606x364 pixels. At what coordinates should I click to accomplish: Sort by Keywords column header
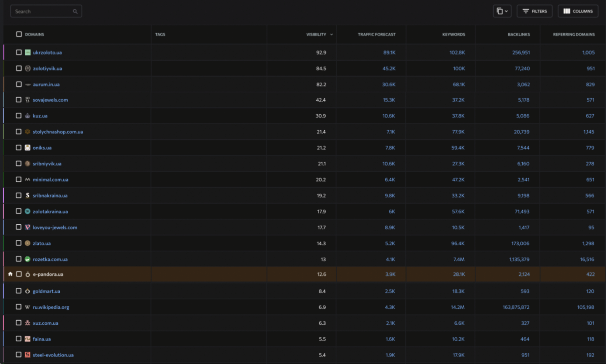(x=453, y=34)
